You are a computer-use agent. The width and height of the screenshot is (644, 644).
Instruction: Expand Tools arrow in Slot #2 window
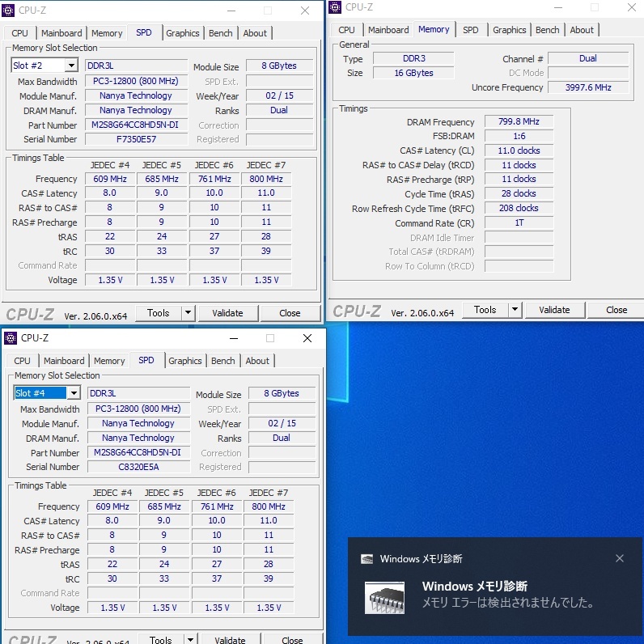[x=189, y=313]
